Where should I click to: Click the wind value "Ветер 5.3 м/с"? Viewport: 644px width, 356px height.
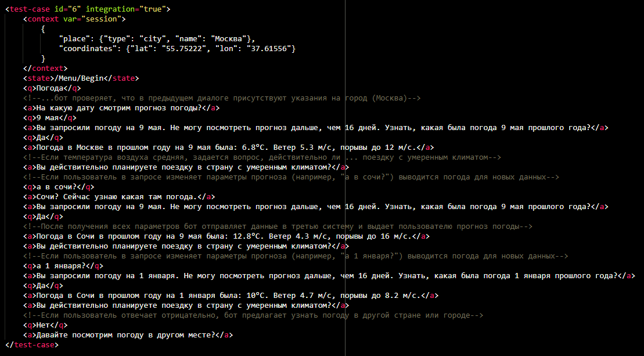click(x=303, y=148)
